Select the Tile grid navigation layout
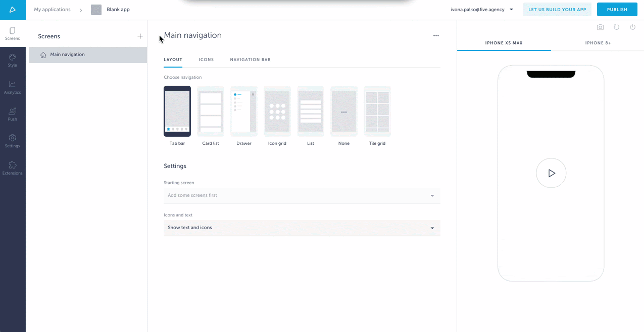 [377, 112]
